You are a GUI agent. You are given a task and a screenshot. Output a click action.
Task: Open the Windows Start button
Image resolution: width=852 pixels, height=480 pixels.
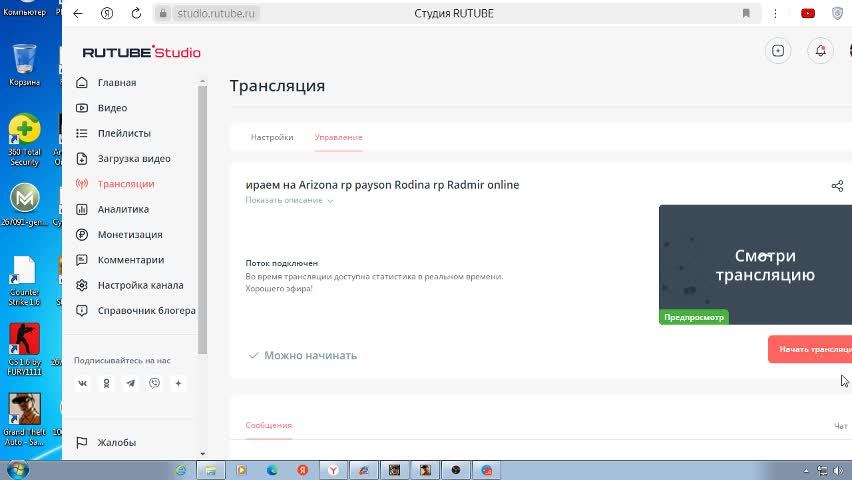pyautogui.click(x=16, y=470)
